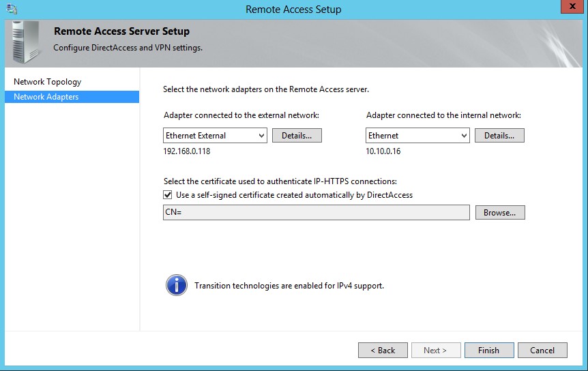This screenshot has height=371, width=588.
Task: Click the internal IP address 10.10.0.16
Action: [x=383, y=151]
